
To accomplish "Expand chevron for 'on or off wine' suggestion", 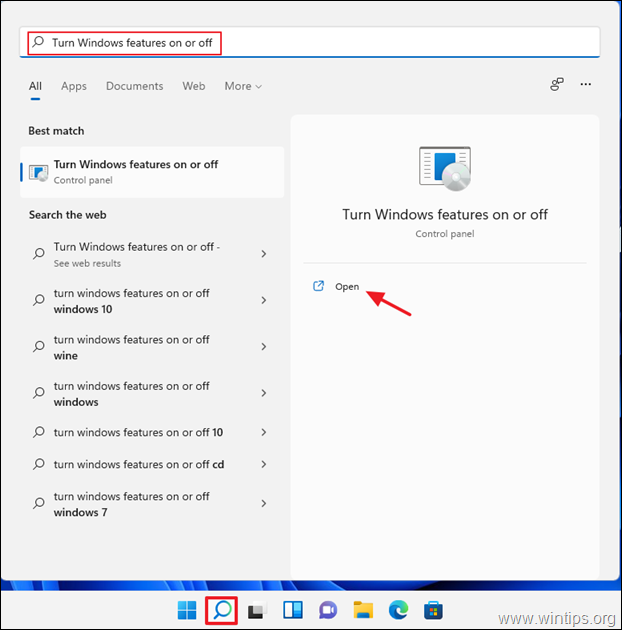I will click(264, 346).
